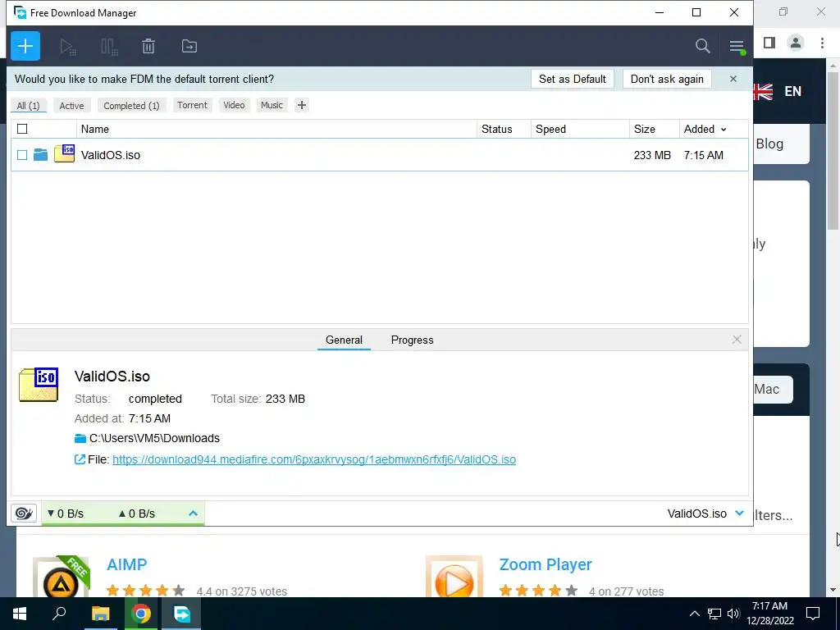Screen dimensions: 840x630
Task: Click the Zoom Player logo thumbnail
Action: tap(454, 577)
